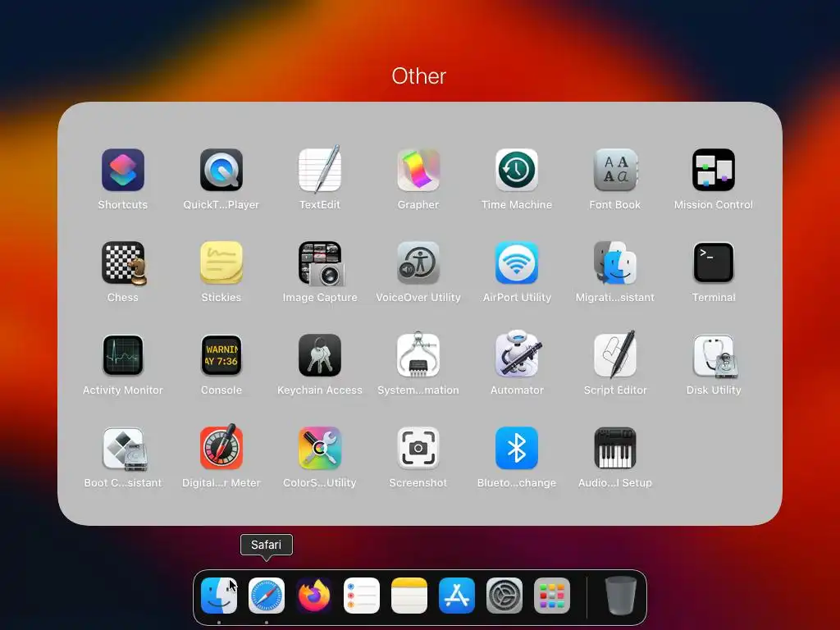Launch Automator
The height and width of the screenshot is (630, 840).
point(518,354)
